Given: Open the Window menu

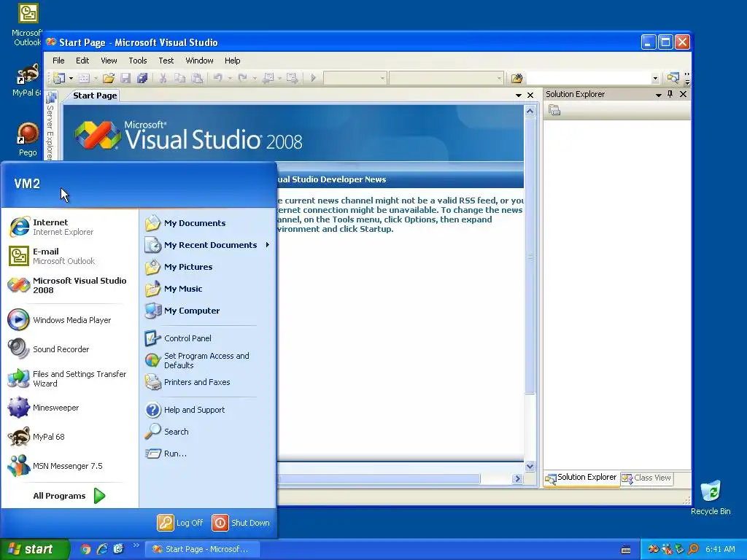Looking at the screenshot, I should (199, 61).
